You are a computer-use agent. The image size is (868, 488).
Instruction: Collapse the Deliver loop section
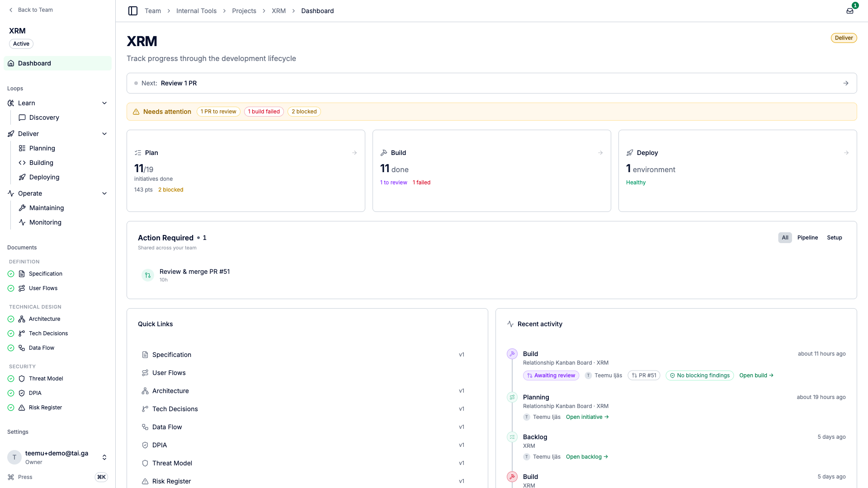tap(104, 134)
